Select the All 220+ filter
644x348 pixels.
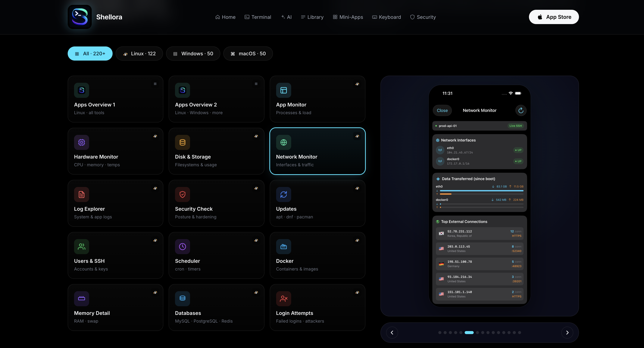coord(90,54)
